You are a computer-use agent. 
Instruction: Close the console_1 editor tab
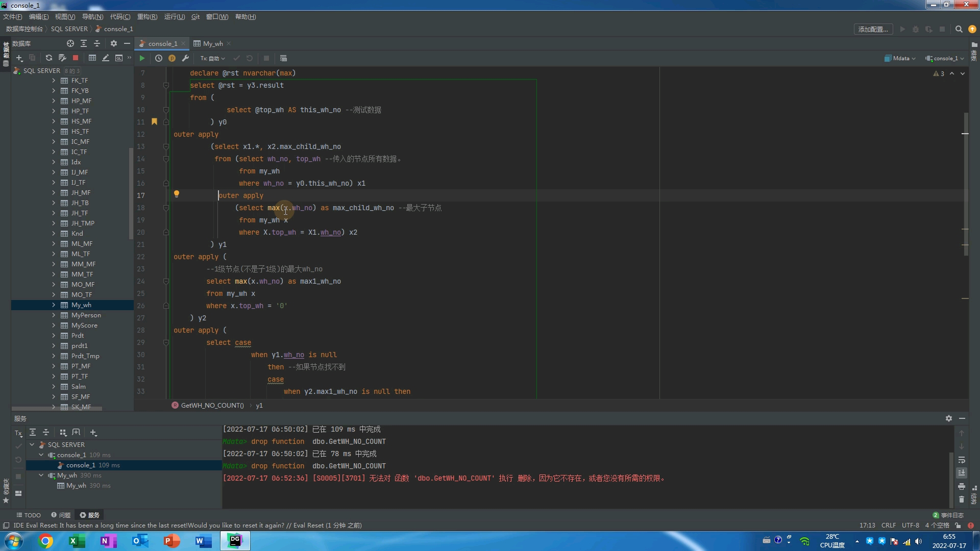(x=183, y=43)
